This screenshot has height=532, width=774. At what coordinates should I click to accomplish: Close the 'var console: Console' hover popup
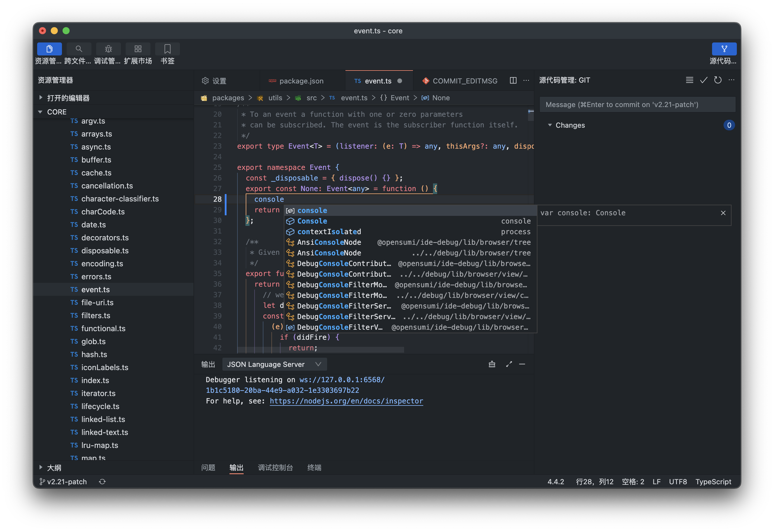click(x=723, y=213)
